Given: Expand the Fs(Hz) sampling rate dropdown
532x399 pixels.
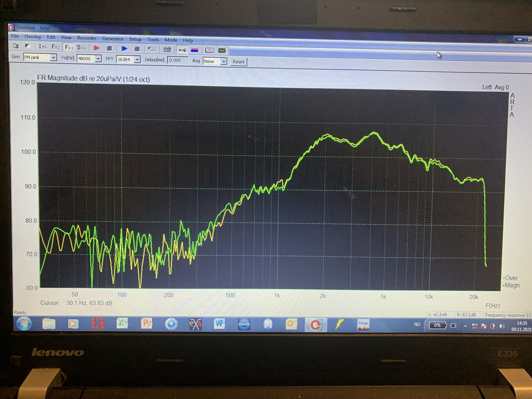Looking at the screenshot, I should point(98,59).
